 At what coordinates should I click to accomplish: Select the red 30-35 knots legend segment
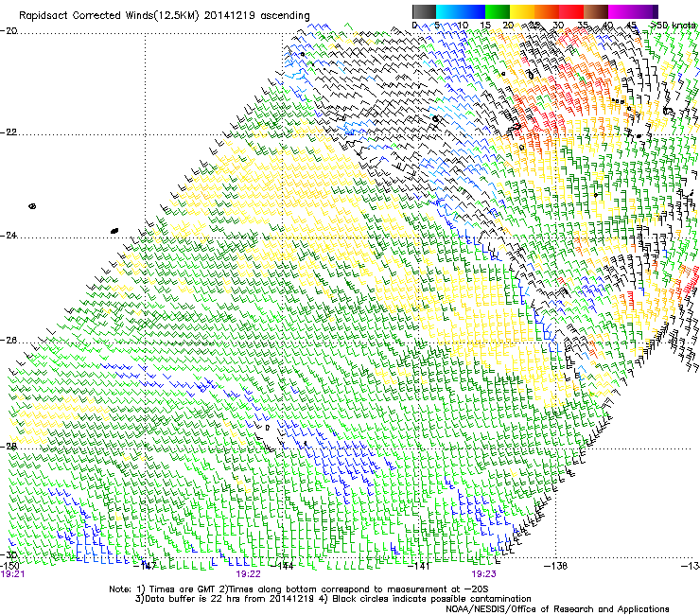click(571, 11)
